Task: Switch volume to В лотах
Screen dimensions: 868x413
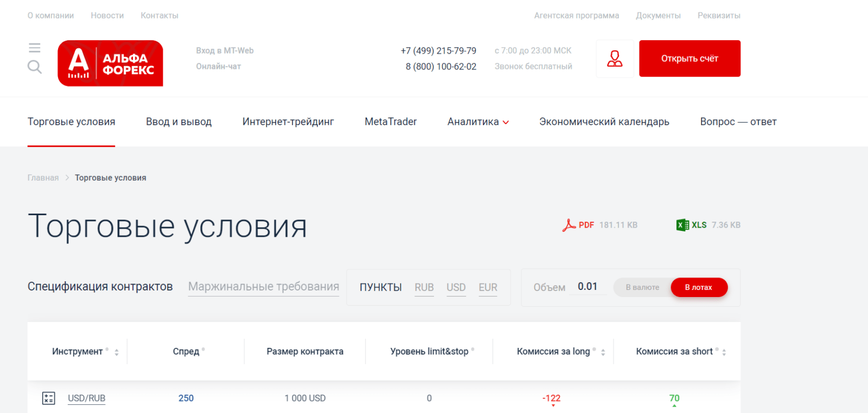Action: coord(699,287)
